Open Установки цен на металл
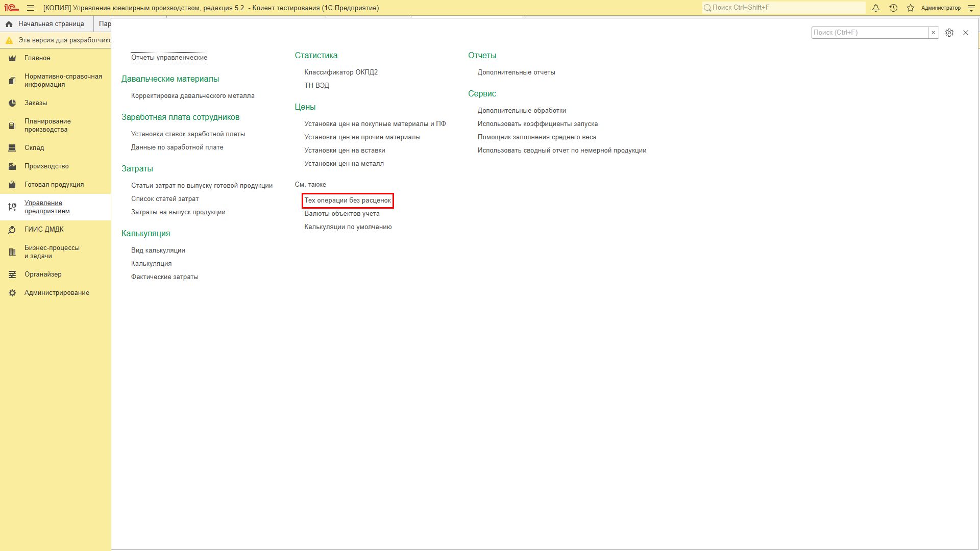The image size is (980, 551). click(344, 164)
